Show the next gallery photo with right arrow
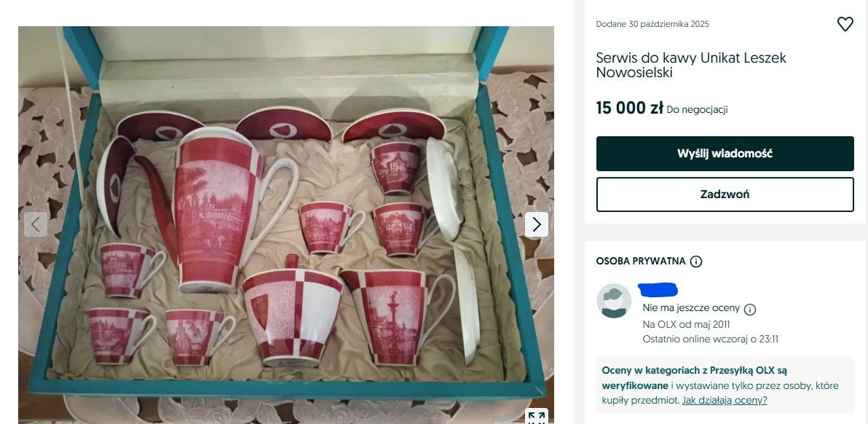Screen dimensions: 868x424 (x=537, y=224)
